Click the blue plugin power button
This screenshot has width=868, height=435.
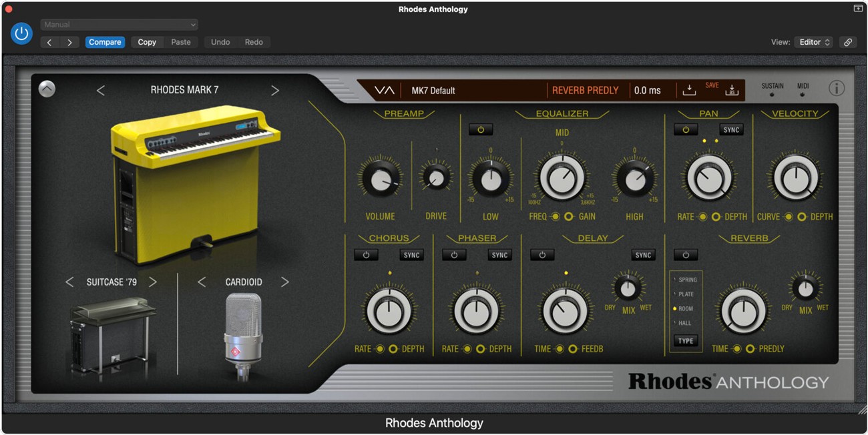pos(21,33)
